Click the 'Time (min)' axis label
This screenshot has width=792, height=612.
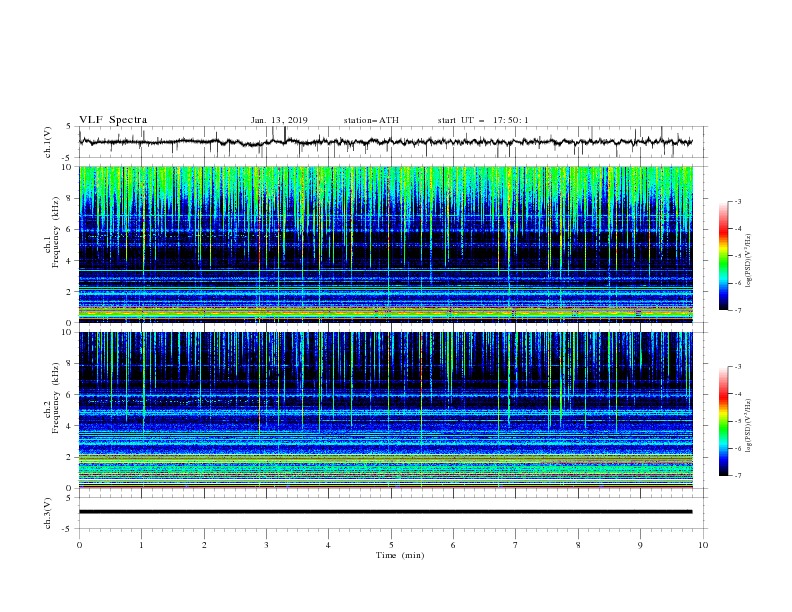[x=400, y=555]
